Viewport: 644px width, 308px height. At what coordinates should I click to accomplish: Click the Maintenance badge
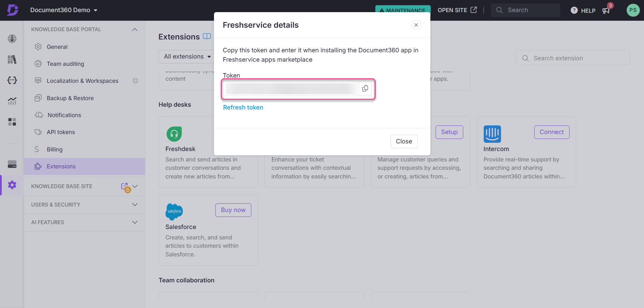click(403, 10)
